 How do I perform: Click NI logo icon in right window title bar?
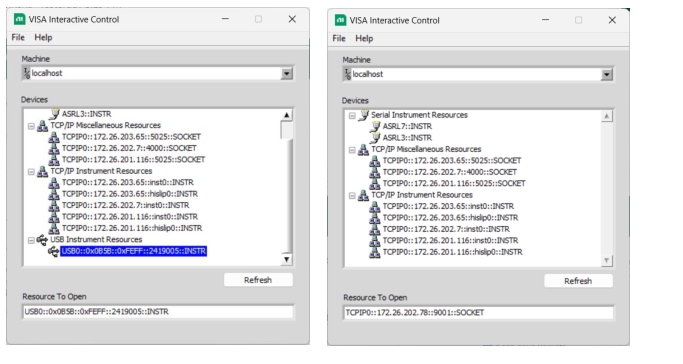tap(340, 20)
